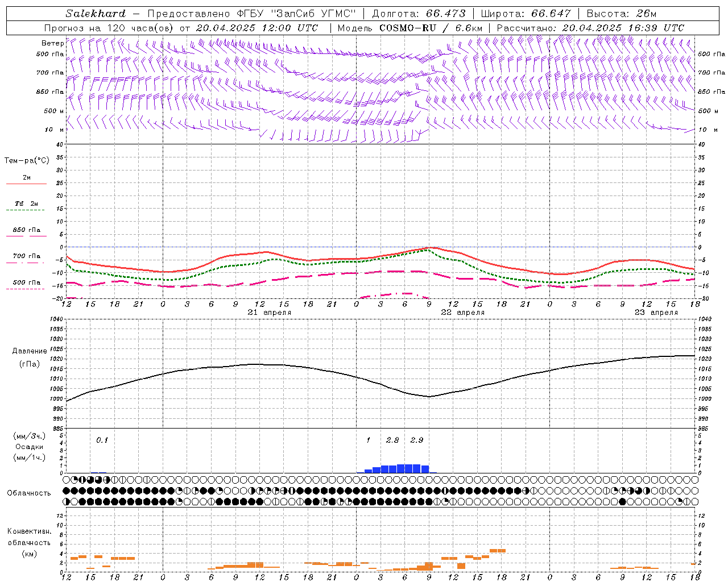Select the Прогноз на 120 часа(ов) text

[109, 28]
